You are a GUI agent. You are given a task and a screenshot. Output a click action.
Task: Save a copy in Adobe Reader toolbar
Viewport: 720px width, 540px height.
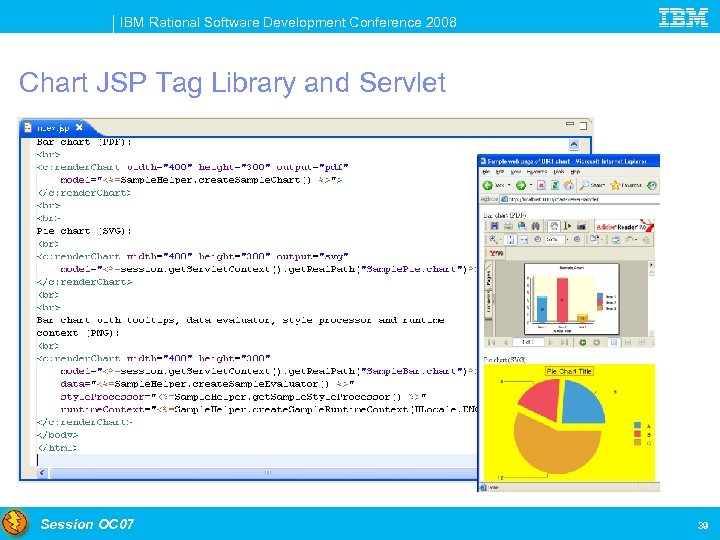tap(495, 226)
